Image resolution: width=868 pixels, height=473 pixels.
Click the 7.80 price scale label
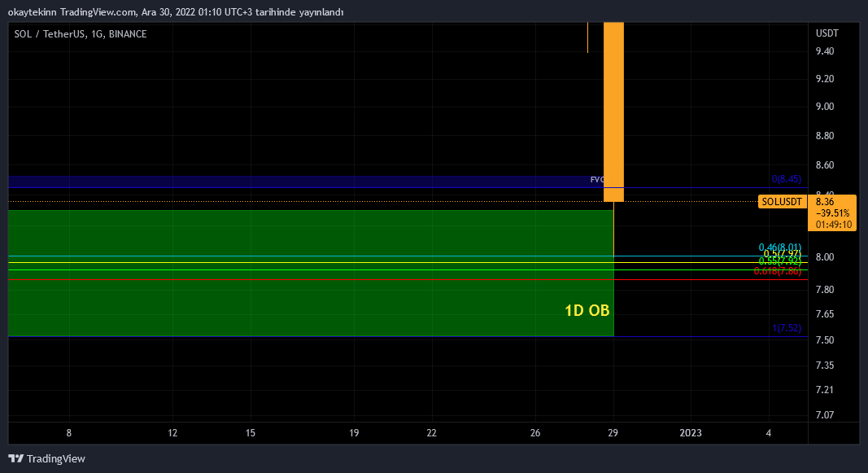pyautogui.click(x=825, y=290)
